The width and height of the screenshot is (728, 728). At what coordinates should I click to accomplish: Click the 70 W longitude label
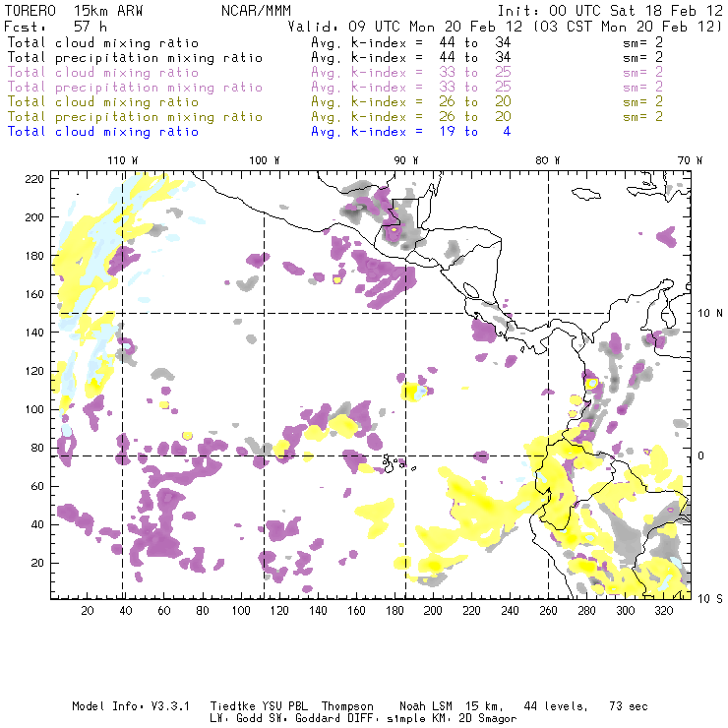pyautogui.click(x=690, y=160)
